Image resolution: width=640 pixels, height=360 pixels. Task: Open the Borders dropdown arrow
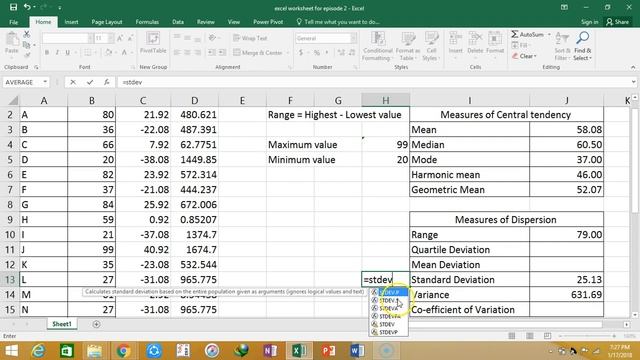[x=96, y=52]
